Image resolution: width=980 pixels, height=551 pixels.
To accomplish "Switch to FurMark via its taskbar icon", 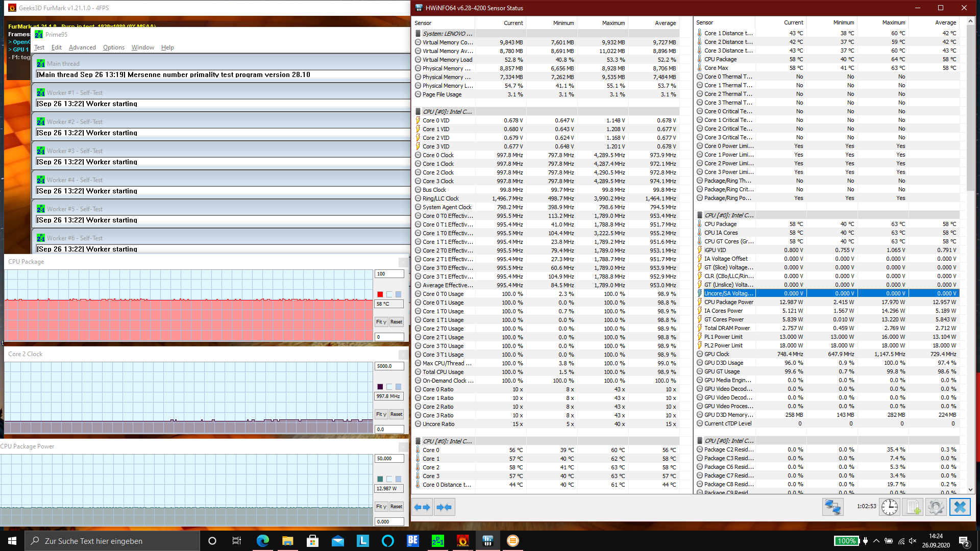I will click(x=463, y=541).
